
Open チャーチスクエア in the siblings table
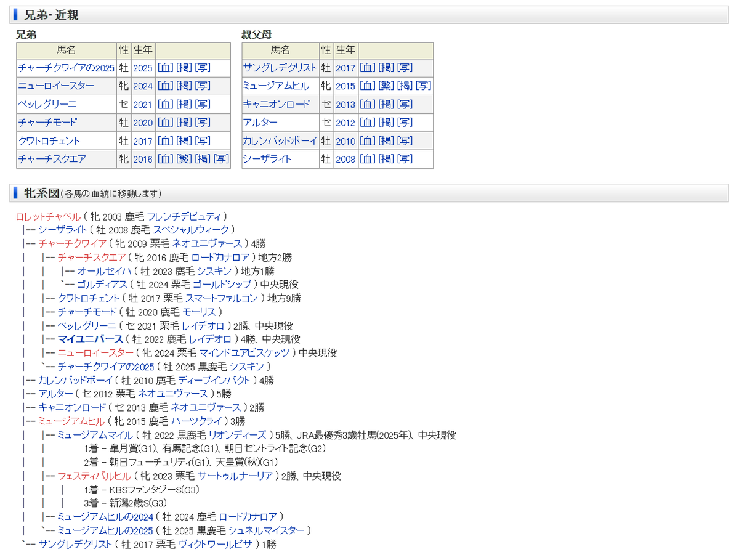click(x=52, y=159)
